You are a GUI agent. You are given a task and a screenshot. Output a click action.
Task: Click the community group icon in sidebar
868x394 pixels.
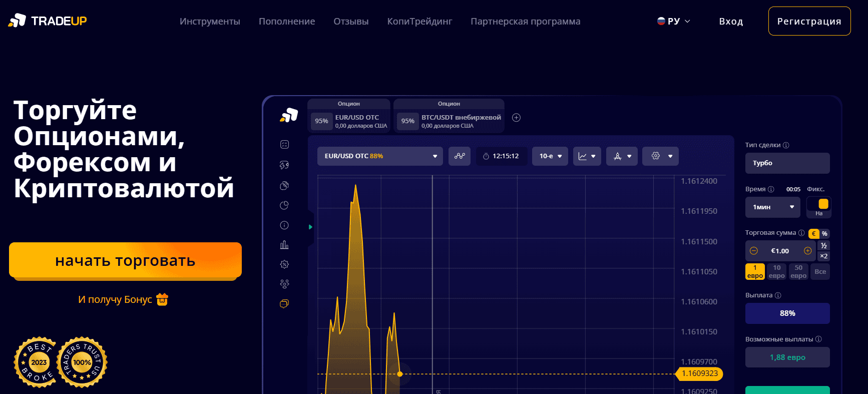coord(284,284)
